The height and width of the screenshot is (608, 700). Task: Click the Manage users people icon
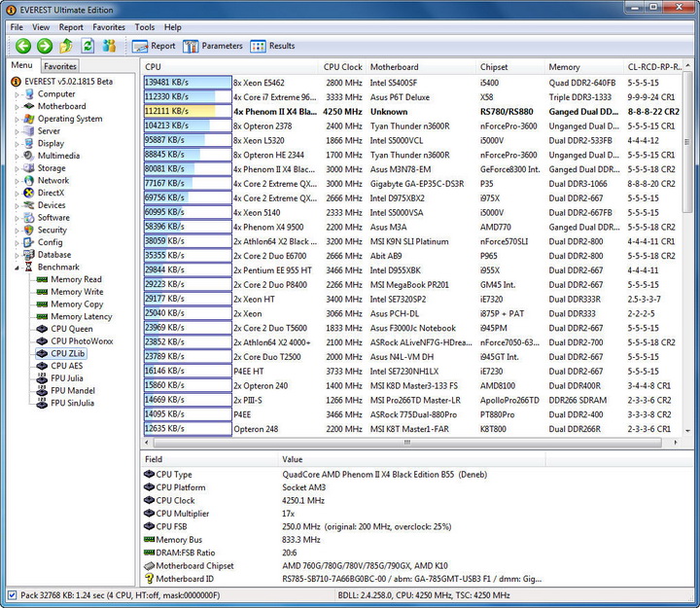pyautogui.click(x=109, y=46)
